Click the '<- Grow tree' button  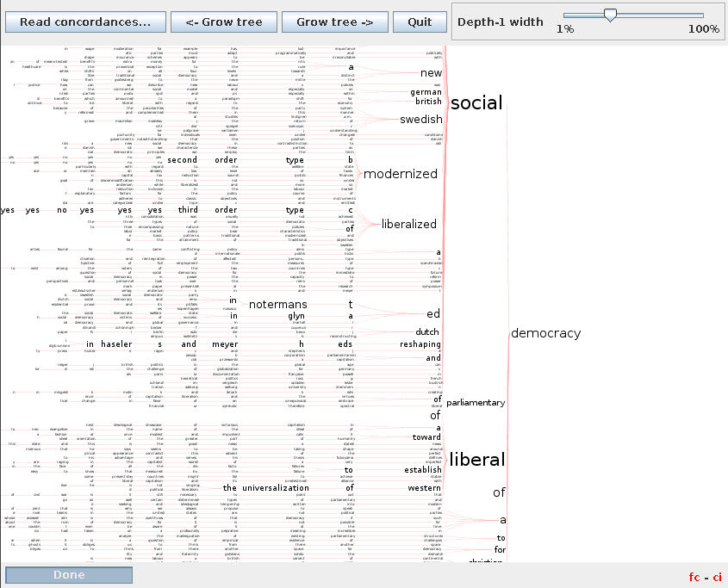[x=224, y=22]
